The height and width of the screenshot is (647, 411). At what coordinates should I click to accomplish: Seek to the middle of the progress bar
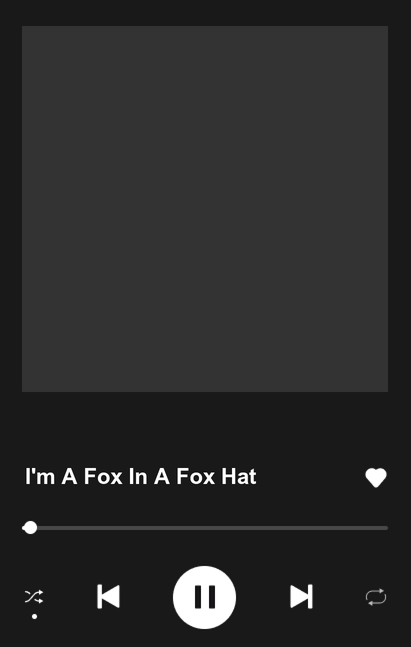pyautogui.click(x=205, y=528)
